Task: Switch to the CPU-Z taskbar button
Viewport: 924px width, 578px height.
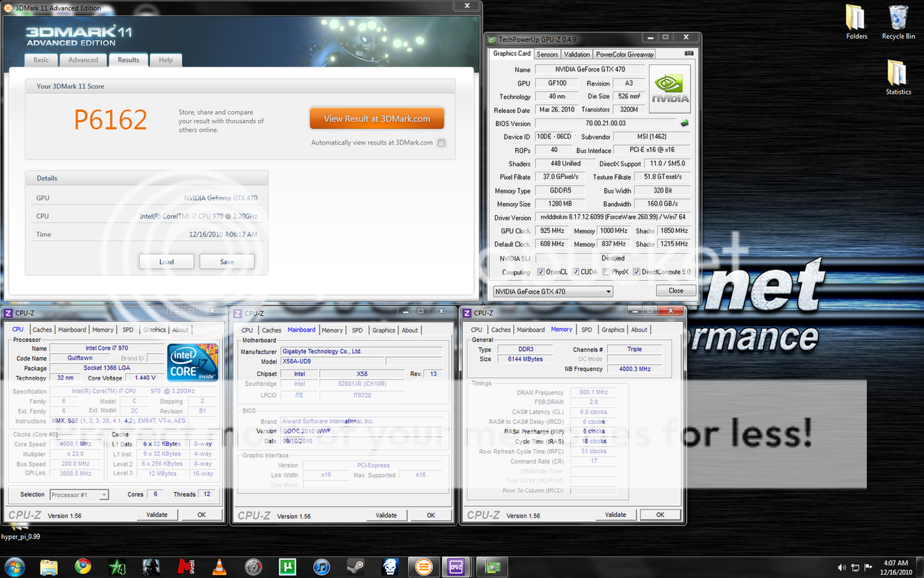Action: point(456,567)
